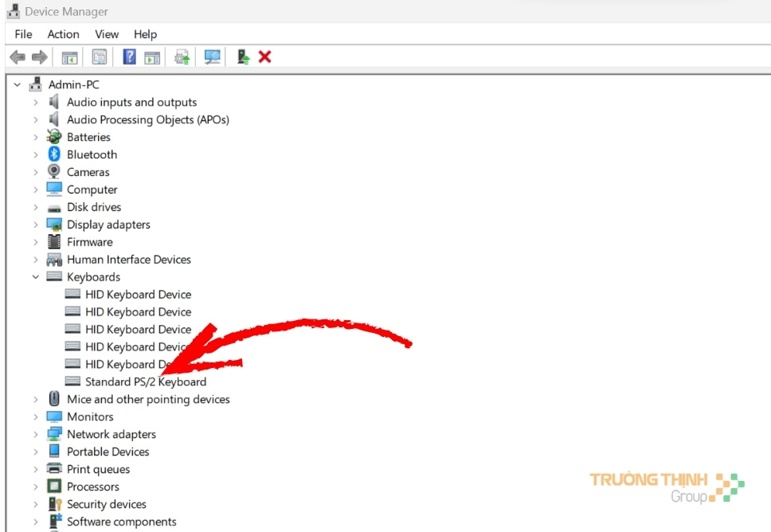Click the Bluetooth category icon
Image resolution: width=771 pixels, height=532 pixels.
point(54,155)
